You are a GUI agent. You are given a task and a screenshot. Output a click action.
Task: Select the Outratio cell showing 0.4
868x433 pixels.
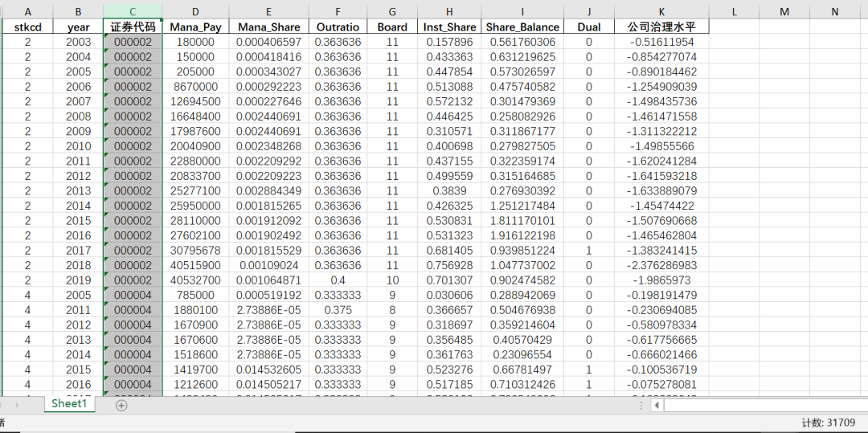tap(338, 280)
